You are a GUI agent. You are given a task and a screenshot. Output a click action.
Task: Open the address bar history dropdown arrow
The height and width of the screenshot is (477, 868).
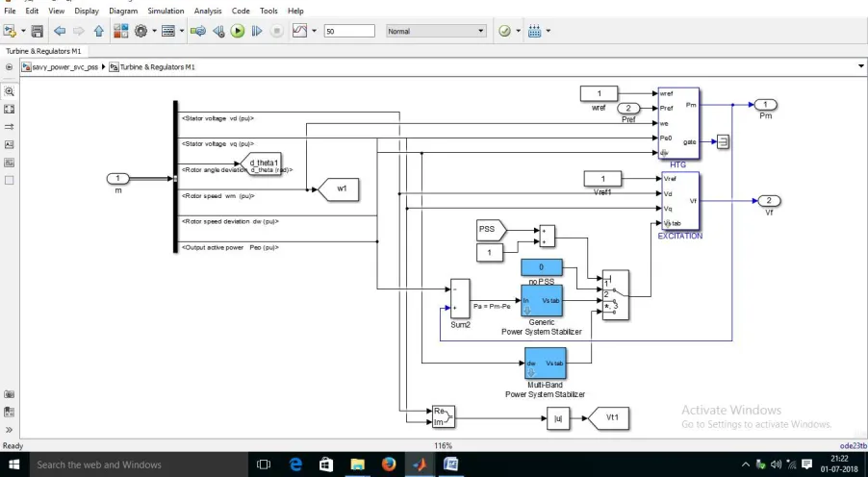tap(861, 66)
